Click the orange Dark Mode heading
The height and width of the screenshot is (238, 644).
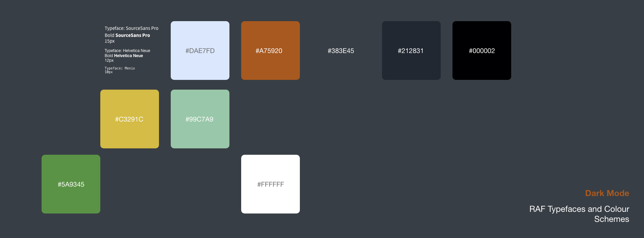pyautogui.click(x=607, y=193)
